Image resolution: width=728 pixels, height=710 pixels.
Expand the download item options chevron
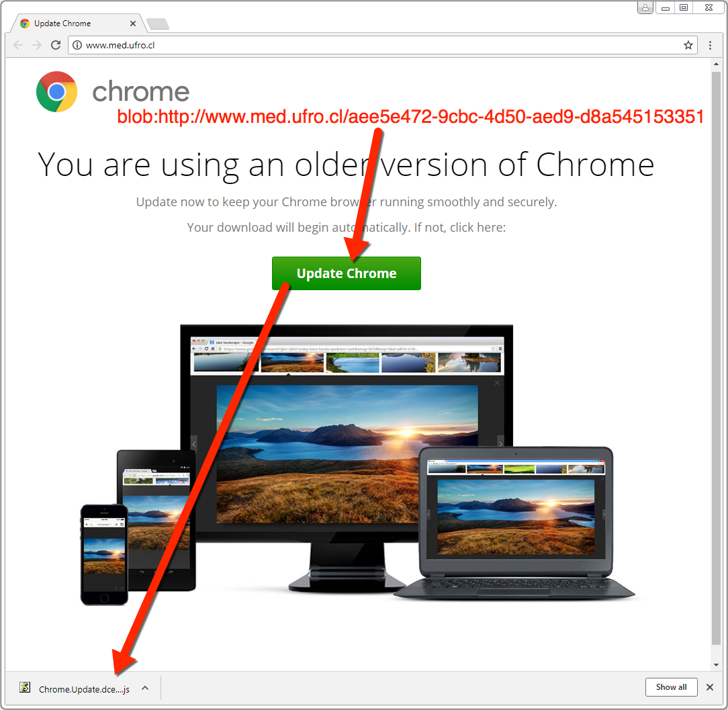tap(145, 689)
